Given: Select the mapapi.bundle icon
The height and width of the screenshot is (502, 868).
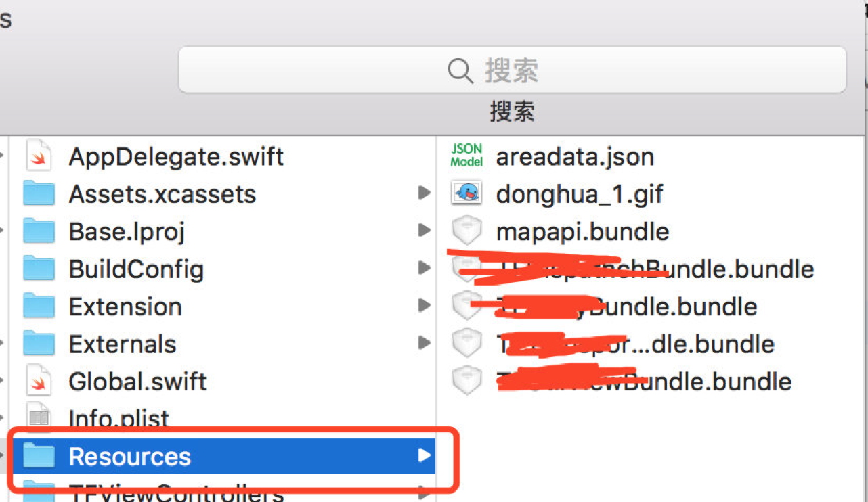Looking at the screenshot, I should click(466, 231).
